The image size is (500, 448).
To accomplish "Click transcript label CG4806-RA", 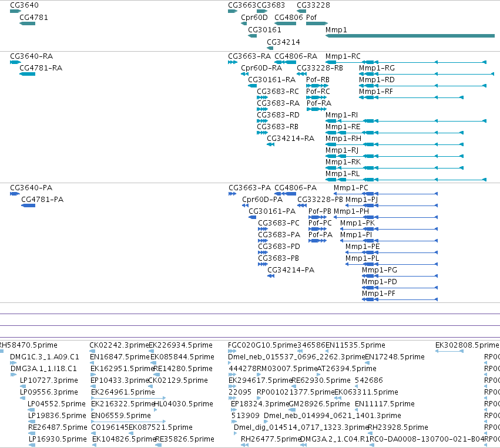I will [296, 56].
